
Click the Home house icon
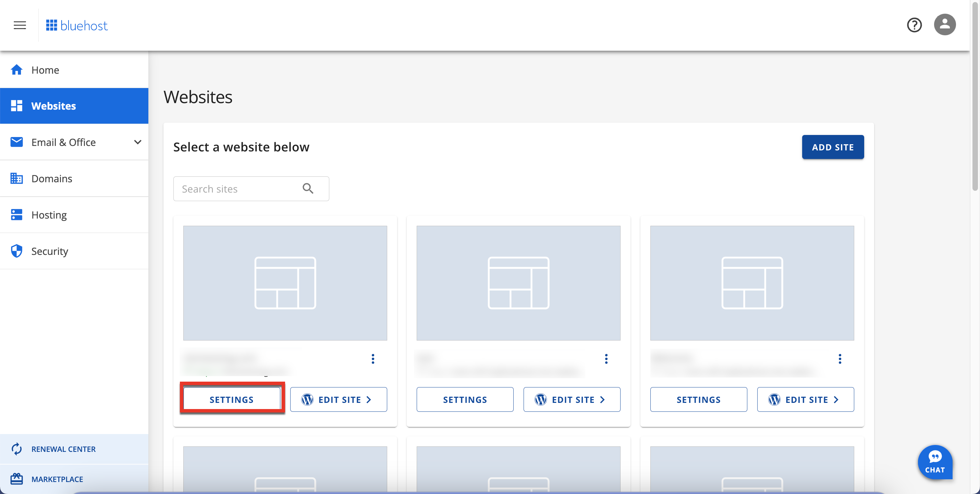pos(16,70)
